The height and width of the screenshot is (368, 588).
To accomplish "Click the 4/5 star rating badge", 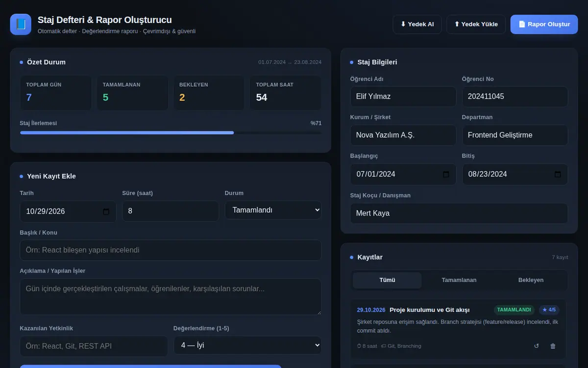I will coord(549,310).
